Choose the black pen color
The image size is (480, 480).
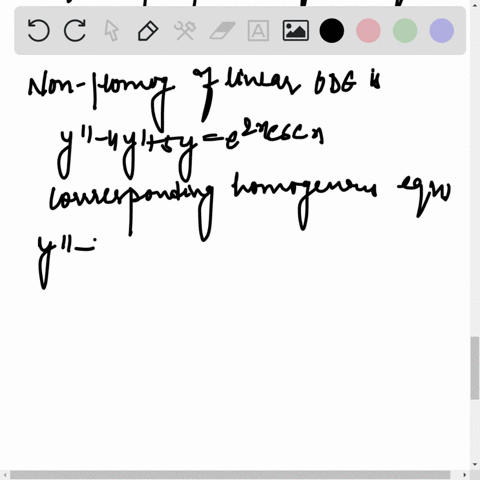click(332, 31)
